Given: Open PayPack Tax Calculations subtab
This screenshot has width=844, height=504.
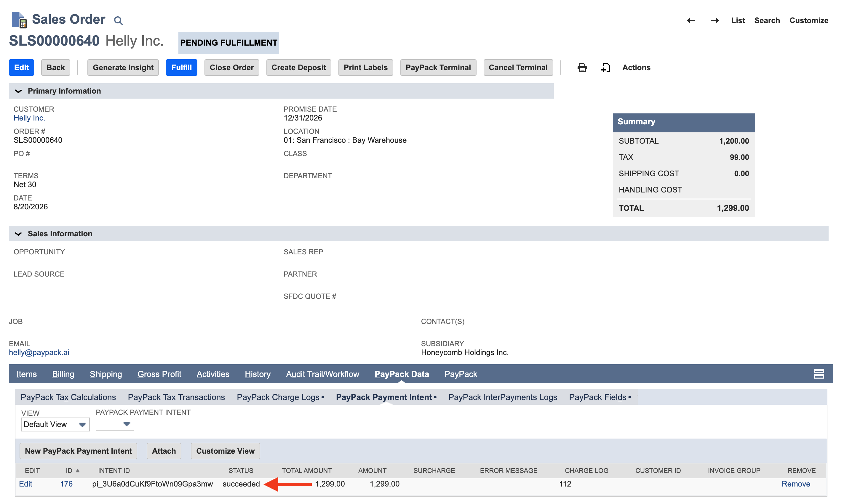Looking at the screenshot, I should [x=68, y=397].
